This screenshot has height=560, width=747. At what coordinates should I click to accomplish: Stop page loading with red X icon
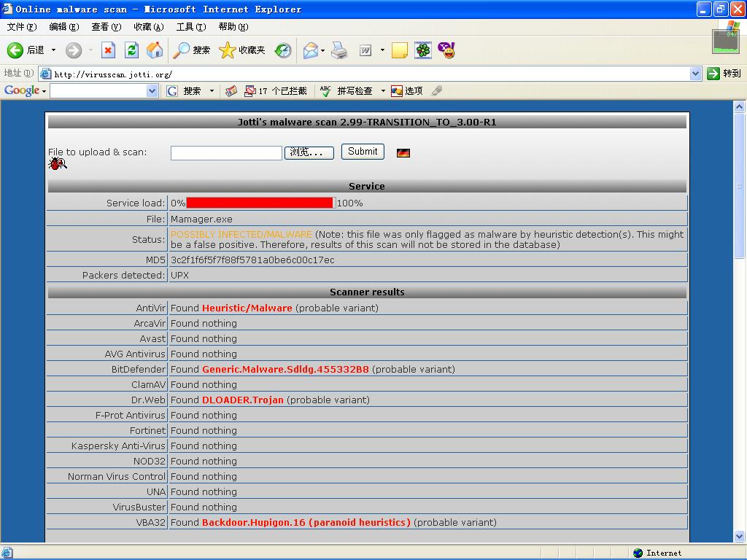tap(108, 50)
